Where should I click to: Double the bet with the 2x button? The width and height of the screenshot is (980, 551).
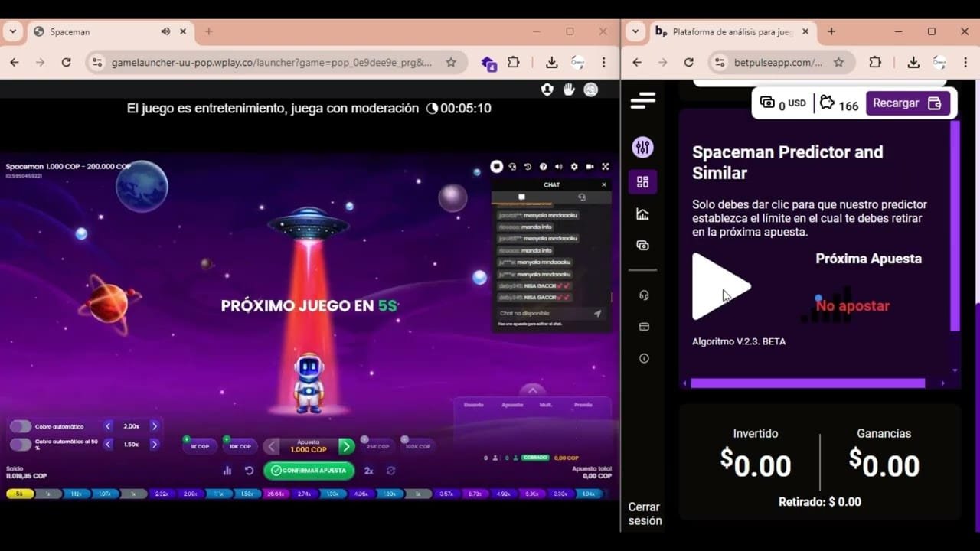tap(368, 471)
